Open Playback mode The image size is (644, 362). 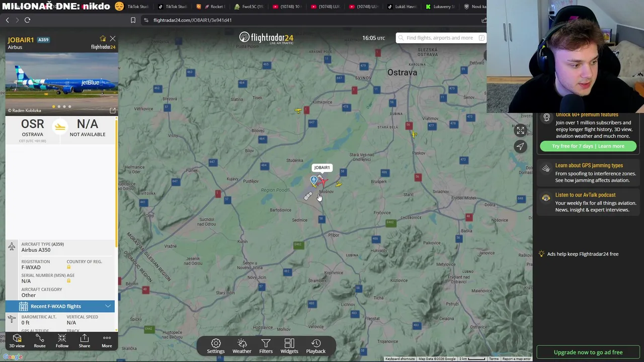pos(316,346)
